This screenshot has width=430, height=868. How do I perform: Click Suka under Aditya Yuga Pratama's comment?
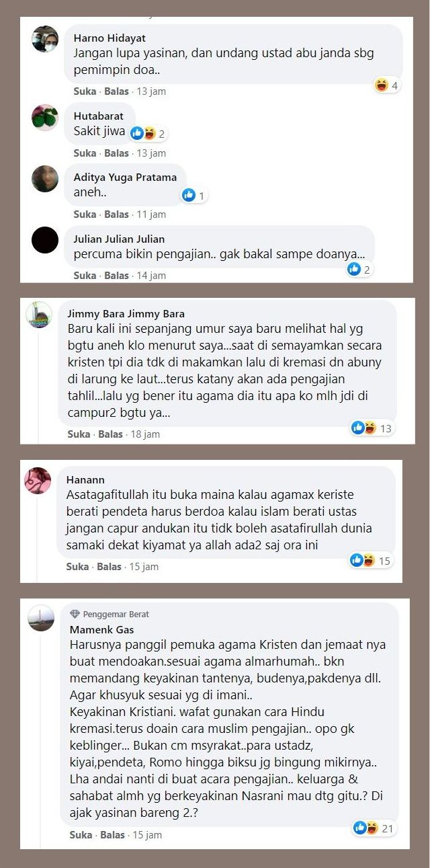coord(85,214)
